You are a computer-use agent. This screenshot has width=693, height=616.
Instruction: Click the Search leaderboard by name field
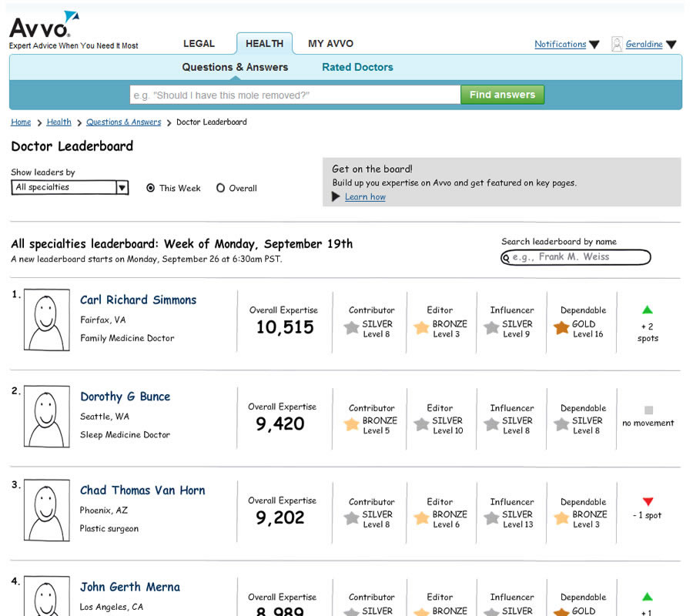(x=575, y=257)
